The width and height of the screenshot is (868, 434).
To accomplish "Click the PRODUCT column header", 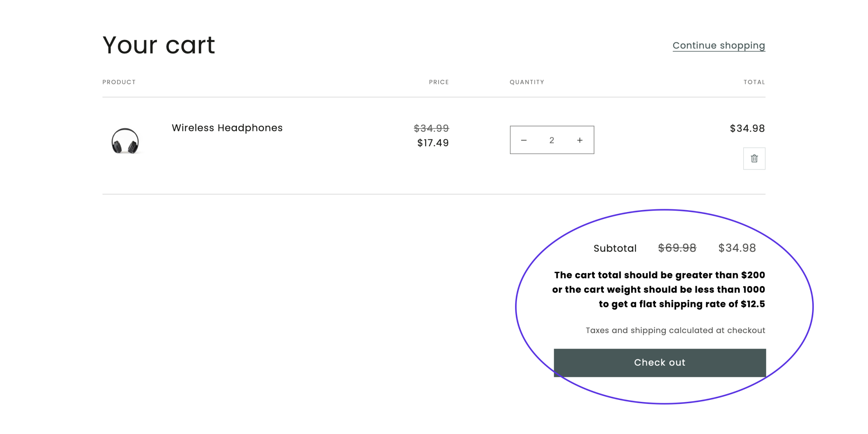I will 119,82.
